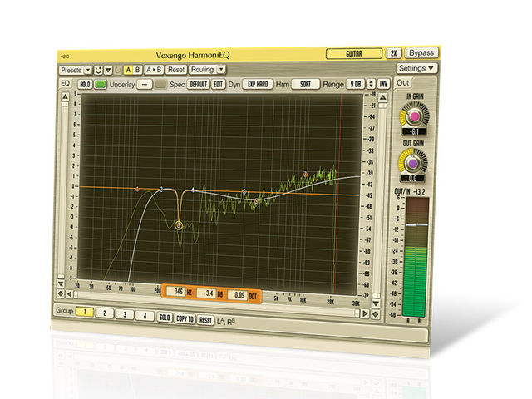Select the EQ point right of the notch
The height and width of the screenshot is (399, 532).
[193, 190]
